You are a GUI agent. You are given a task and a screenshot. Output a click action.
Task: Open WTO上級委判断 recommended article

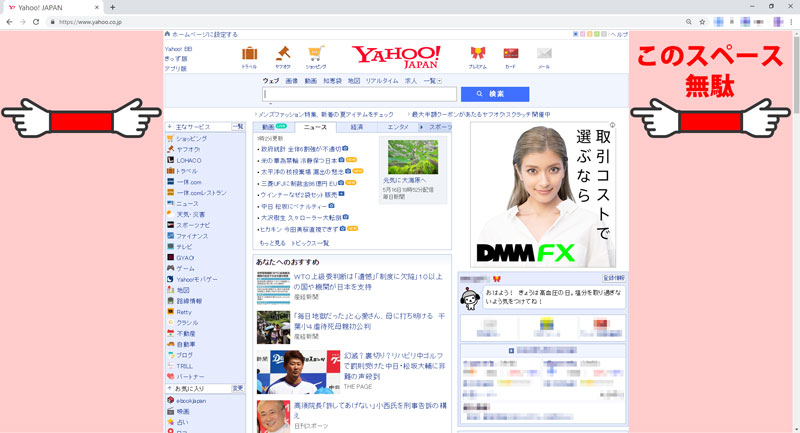pyautogui.click(x=368, y=282)
